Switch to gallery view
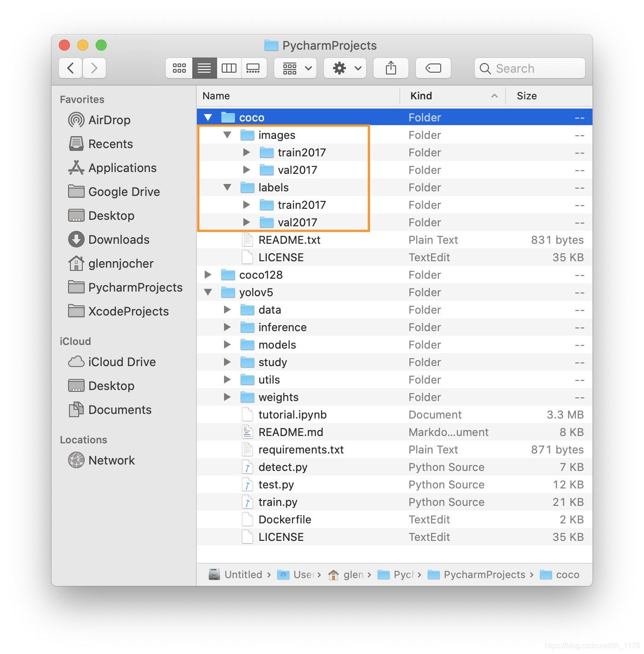The height and width of the screenshot is (654, 644). (254, 68)
